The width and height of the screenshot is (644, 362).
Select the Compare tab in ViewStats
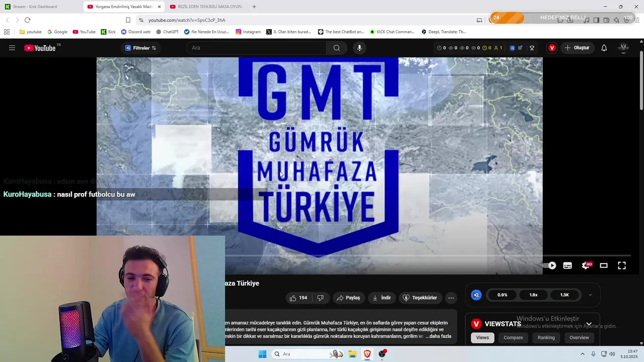pos(513,337)
